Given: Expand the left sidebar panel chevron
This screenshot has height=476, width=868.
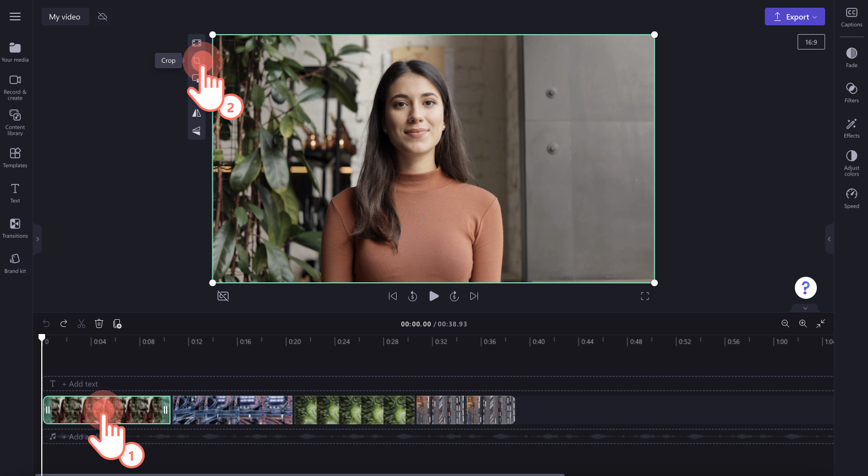Looking at the screenshot, I should (x=37, y=239).
